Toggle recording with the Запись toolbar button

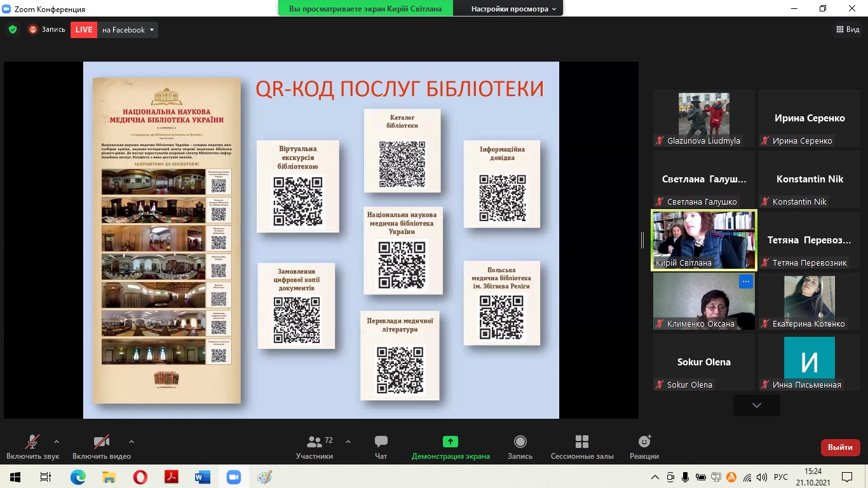520,447
